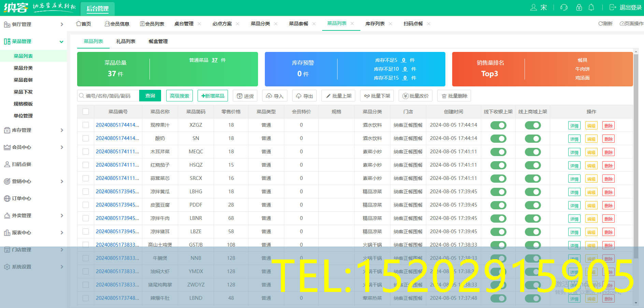Open the 库存列表 tab

coord(375,24)
